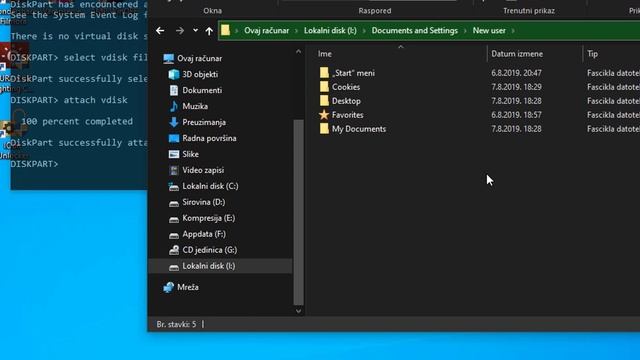Go back with the left arrow button
640x360 pixels.
click(x=160, y=31)
